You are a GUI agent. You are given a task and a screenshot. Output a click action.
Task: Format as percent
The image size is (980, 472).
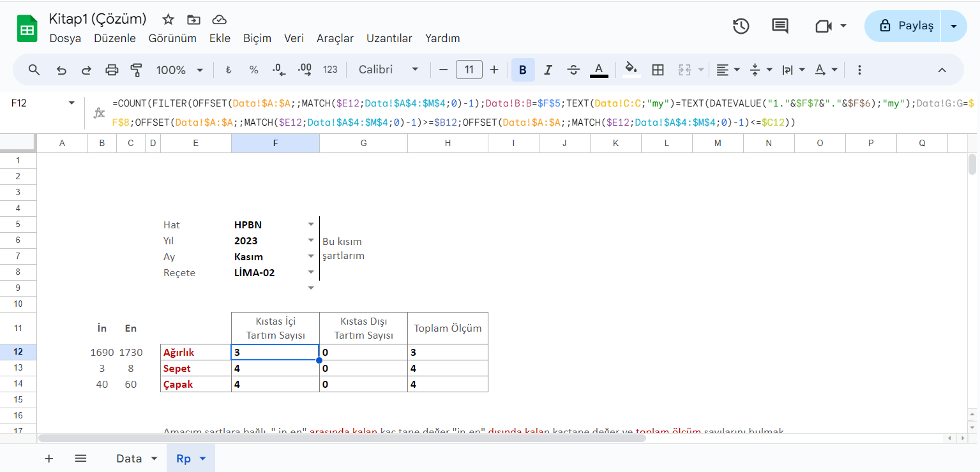[253, 70]
